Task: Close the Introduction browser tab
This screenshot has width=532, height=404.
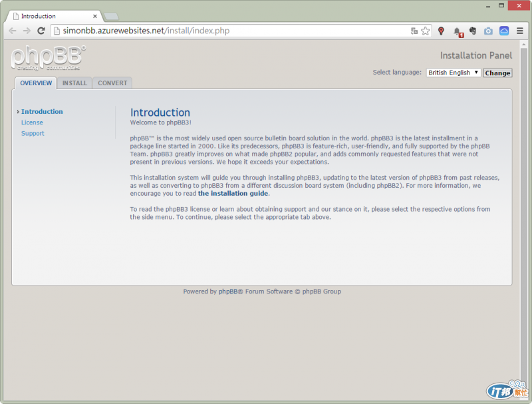Action: point(95,16)
